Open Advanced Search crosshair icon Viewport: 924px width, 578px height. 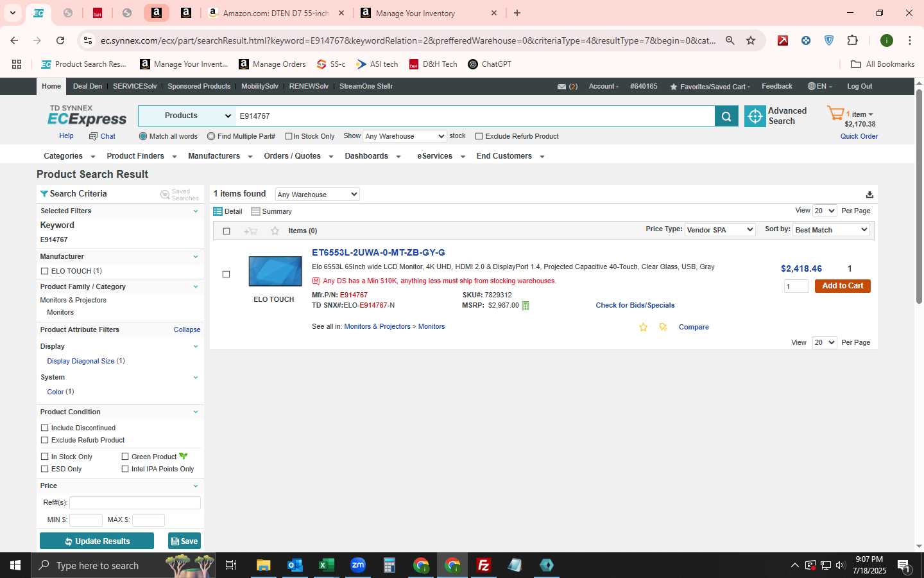tap(755, 116)
